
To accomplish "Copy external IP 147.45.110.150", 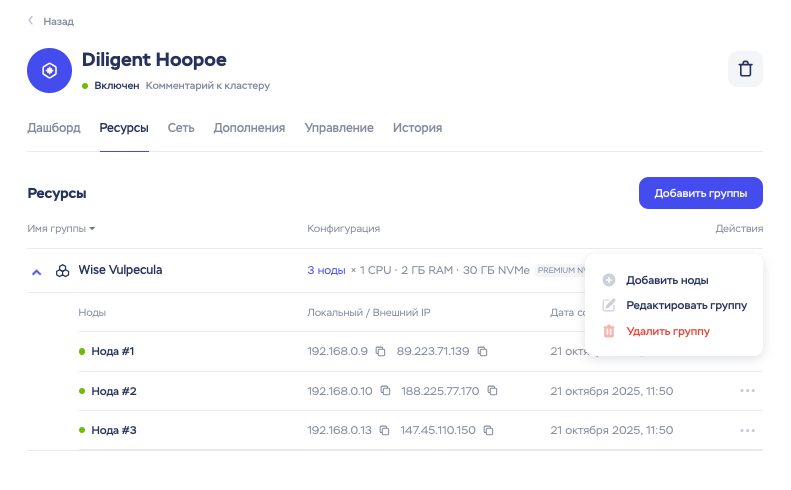I will pyautogui.click(x=488, y=430).
